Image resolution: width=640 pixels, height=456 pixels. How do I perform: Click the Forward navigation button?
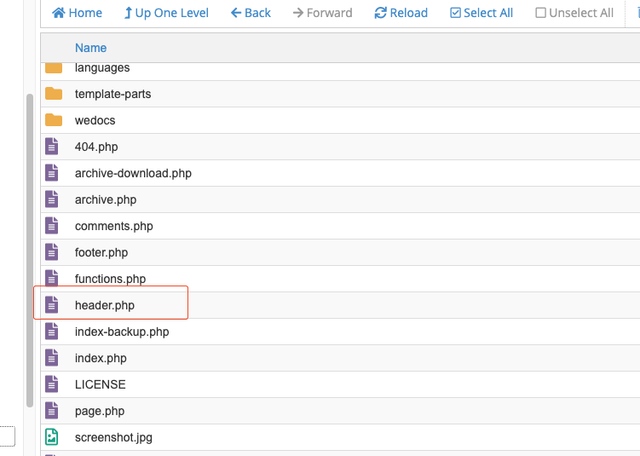coord(322,13)
